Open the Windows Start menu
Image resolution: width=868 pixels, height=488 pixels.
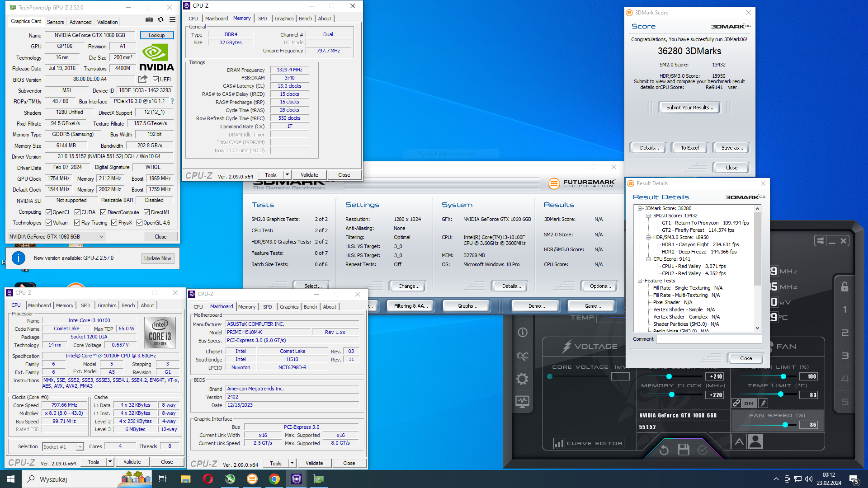(11, 479)
